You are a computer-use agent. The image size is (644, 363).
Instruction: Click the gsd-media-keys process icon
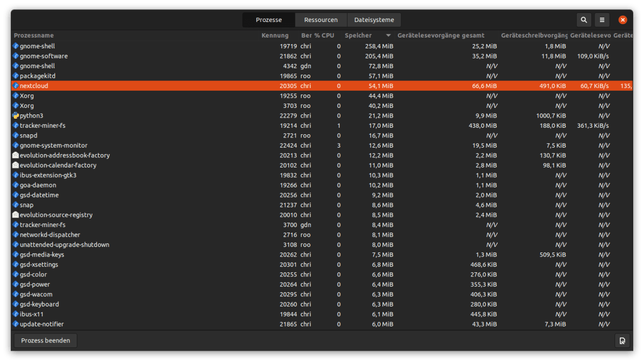pyautogui.click(x=16, y=255)
